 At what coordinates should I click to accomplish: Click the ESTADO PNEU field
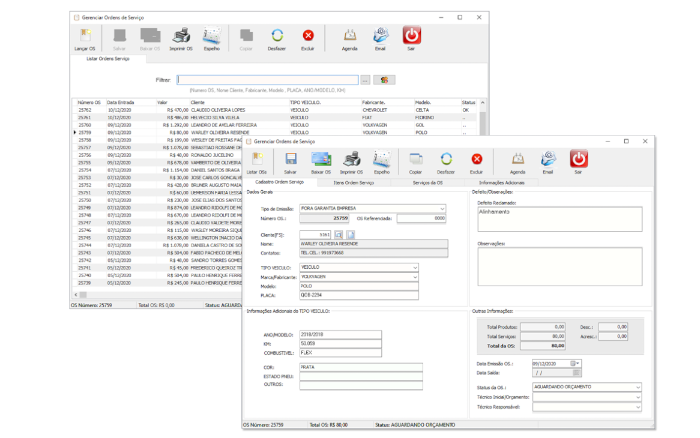click(361, 376)
